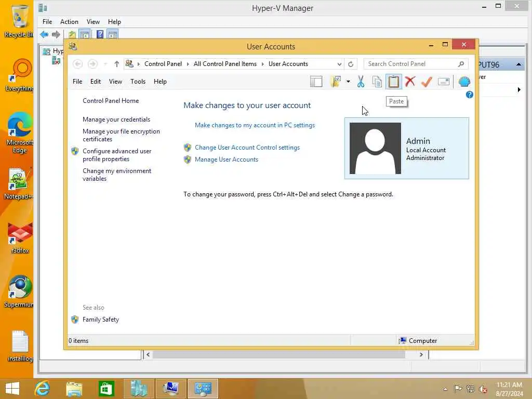Click the Admin account picture thumbnail
The height and width of the screenshot is (399, 532).
(375, 148)
